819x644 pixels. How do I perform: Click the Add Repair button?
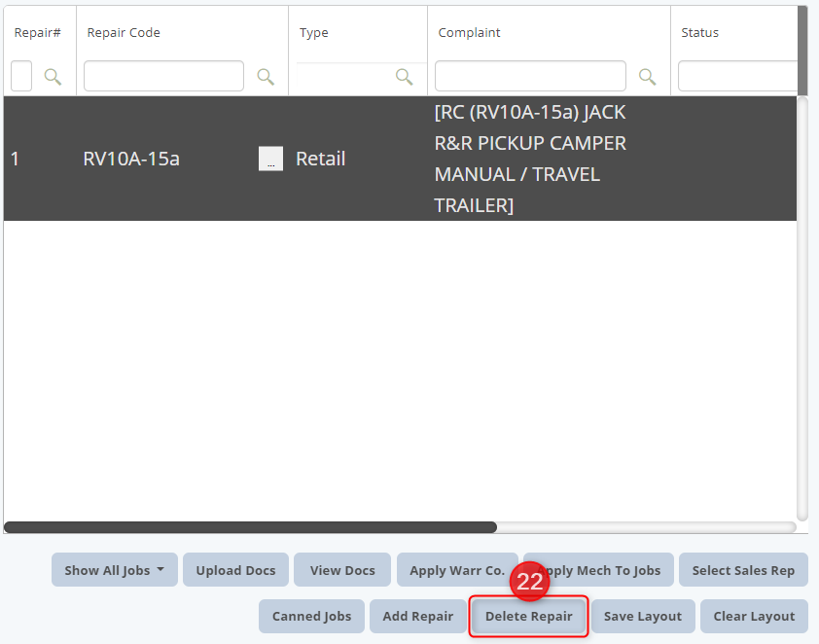pos(418,617)
